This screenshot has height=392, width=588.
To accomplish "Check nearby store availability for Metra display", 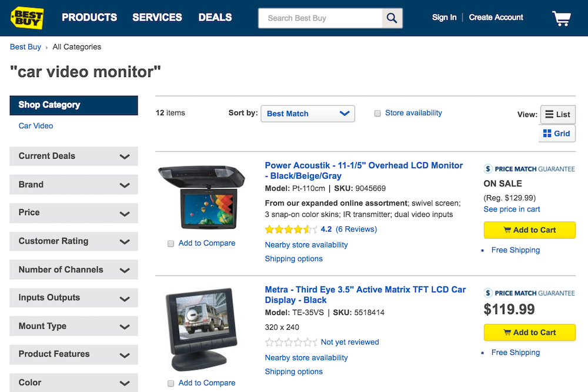I will tap(306, 358).
